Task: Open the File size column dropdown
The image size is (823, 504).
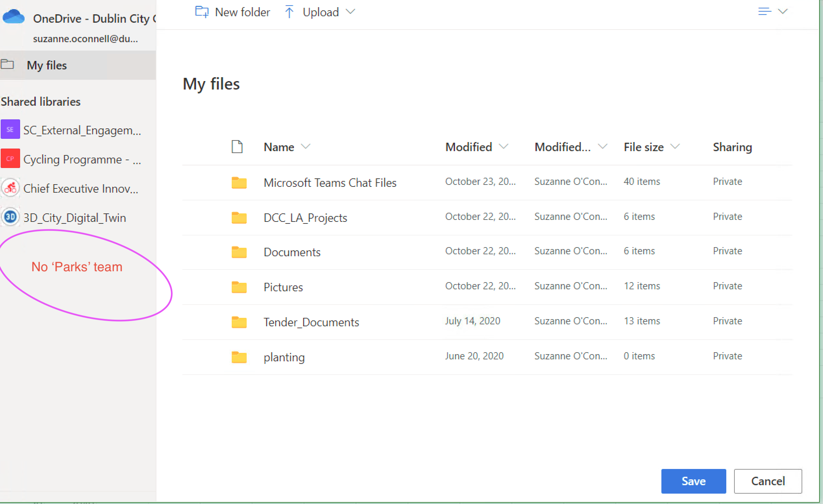Action: point(675,147)
